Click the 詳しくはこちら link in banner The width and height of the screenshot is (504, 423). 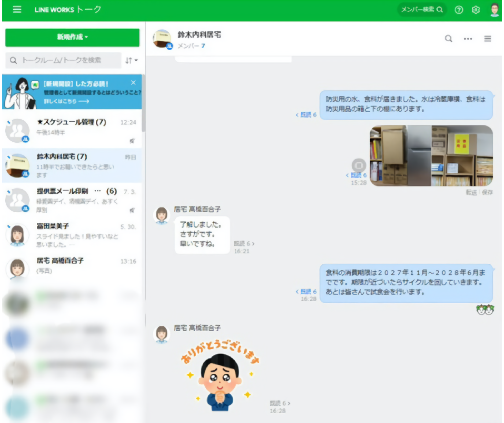coord(66,101)
